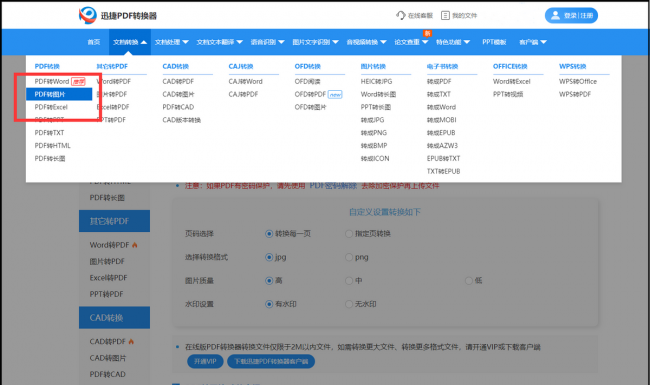Select the 无水印 watermark option
Image resolution: width=650 pixels, height=385 pixels.
click(x=349, y=304)
